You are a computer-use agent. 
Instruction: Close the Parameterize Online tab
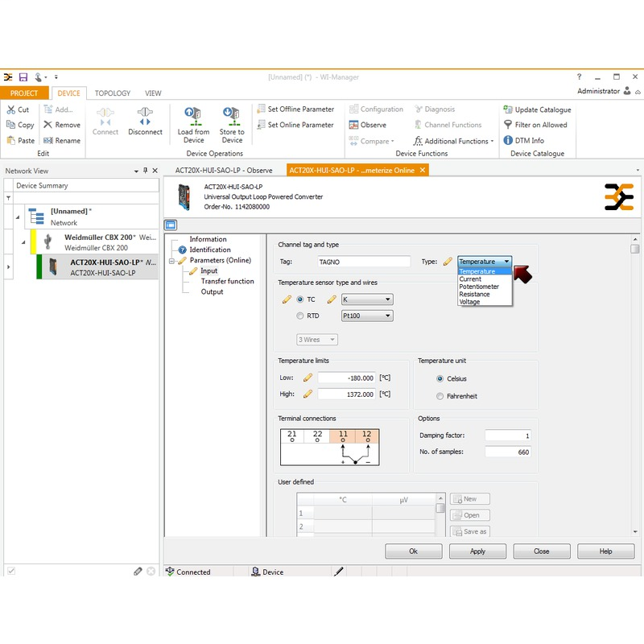click(422, 170)
